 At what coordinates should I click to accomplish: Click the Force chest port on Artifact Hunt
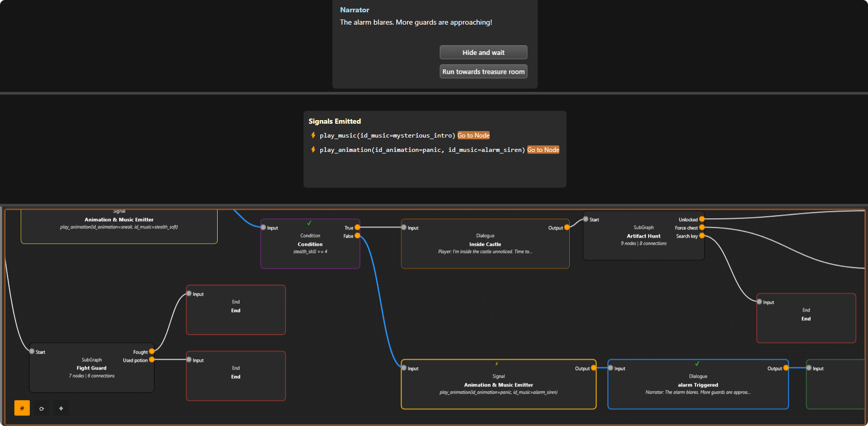click(702, 227)
